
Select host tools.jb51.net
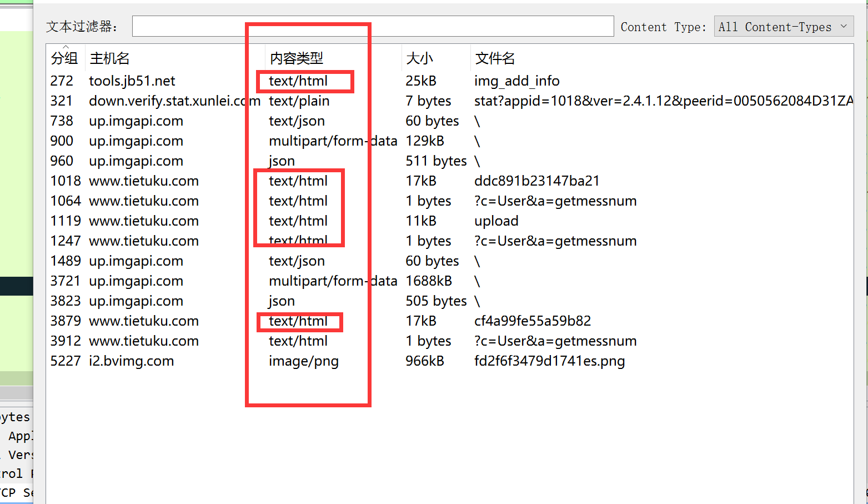pyautogui.click(x=132, y=81)
